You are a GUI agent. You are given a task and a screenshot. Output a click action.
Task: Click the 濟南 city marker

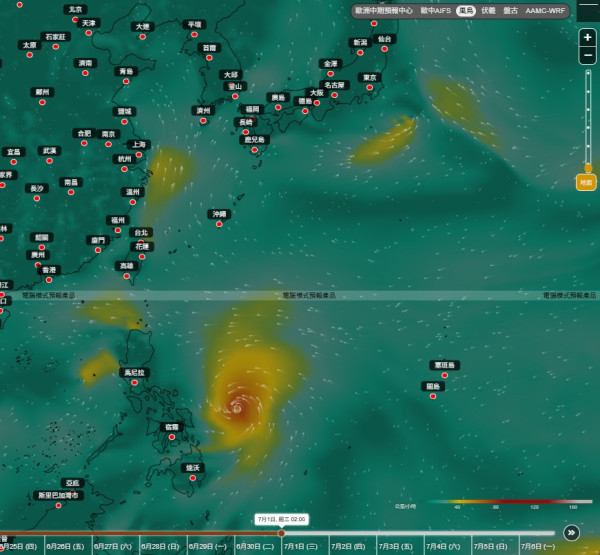(85, 73)
